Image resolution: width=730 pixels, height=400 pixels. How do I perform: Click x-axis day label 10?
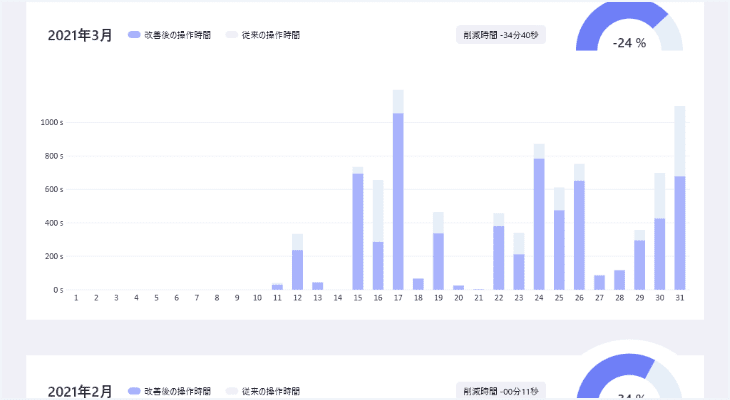pyautogui.click(x=257, y=298)
